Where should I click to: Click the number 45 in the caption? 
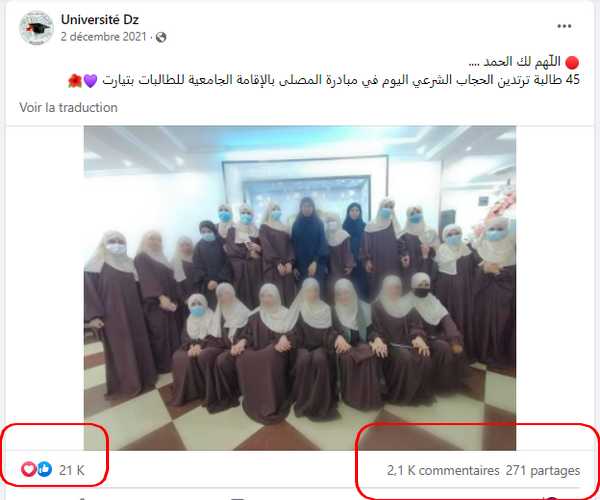pos(572,80)
